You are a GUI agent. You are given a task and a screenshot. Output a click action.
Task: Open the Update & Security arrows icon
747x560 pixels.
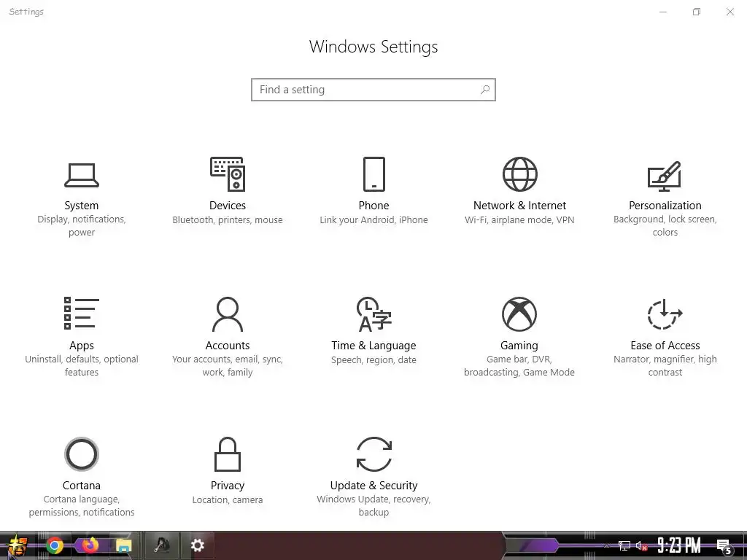click(x=374, y=454)
